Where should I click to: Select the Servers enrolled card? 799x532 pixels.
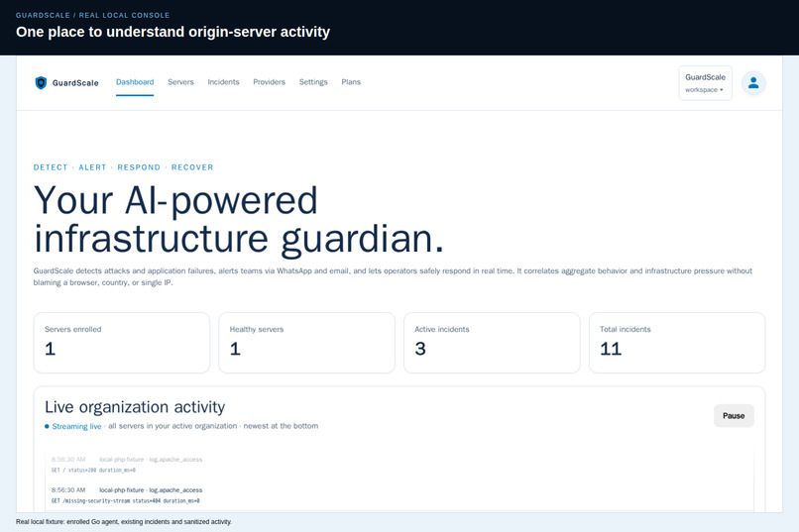(x=122, y=343)
